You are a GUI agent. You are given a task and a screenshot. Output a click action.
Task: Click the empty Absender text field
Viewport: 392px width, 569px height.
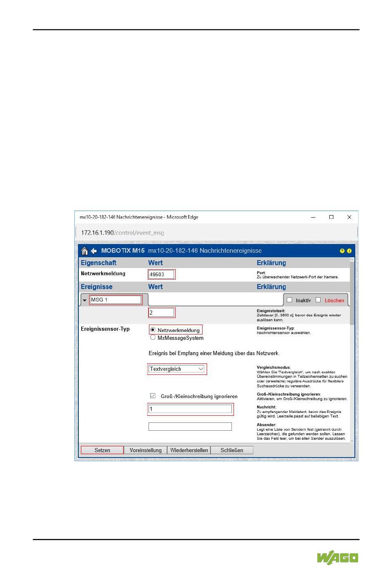pyautogui.click(x=190, y=427)
